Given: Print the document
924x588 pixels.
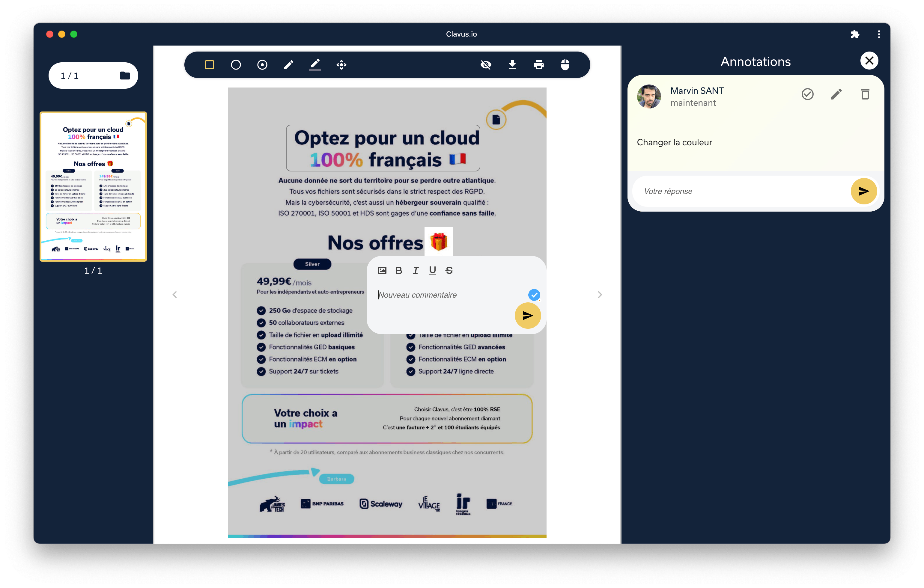Looking at the screenshot, I should 539,65.
